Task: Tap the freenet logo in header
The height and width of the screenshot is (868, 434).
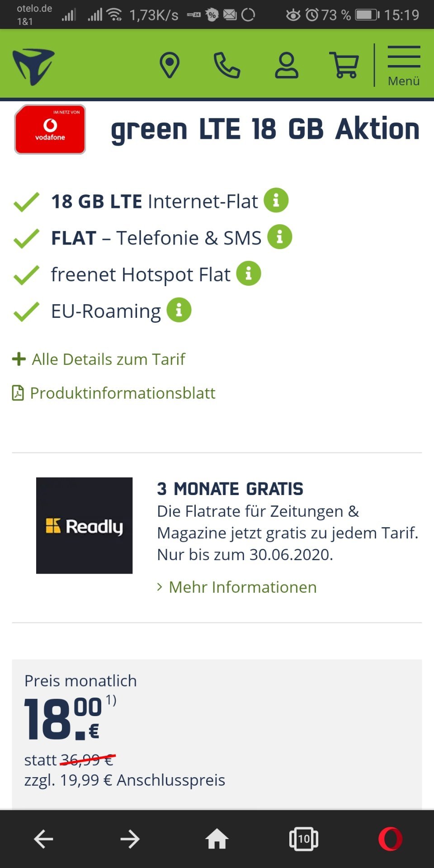Action: (33, 67)
